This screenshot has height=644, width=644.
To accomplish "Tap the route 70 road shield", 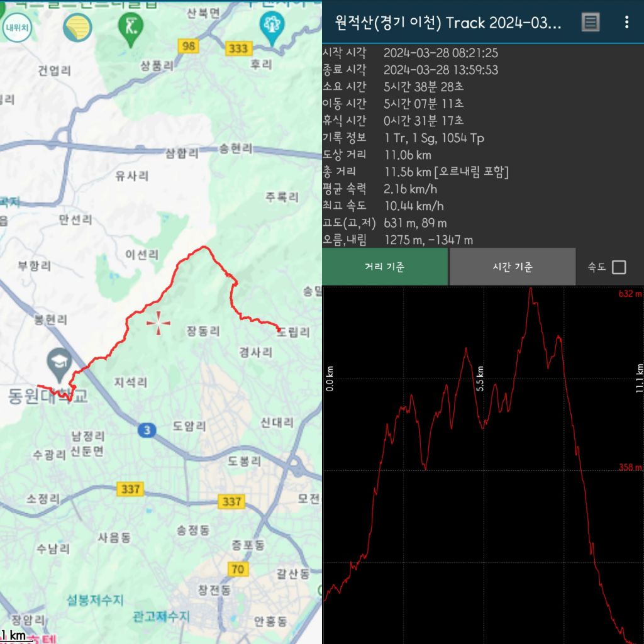I will [x=238, y=569].
